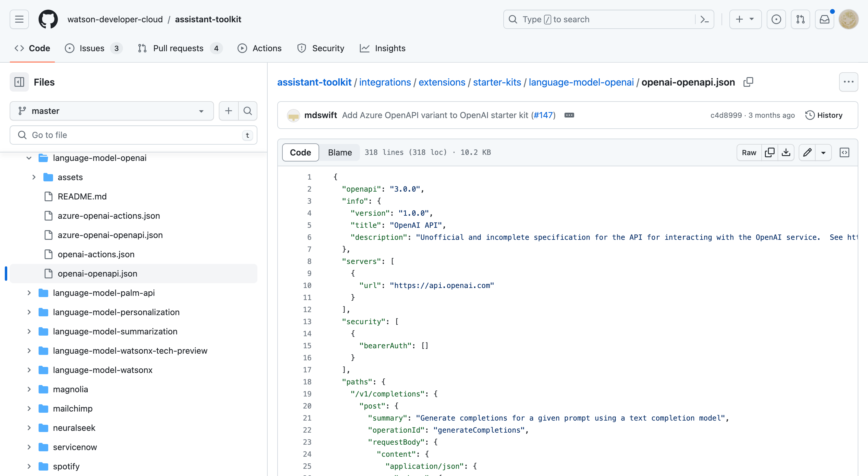Screen dimensions: 868x476
Task: Copy file path to clipboard
Action: [x=748, y=82]
